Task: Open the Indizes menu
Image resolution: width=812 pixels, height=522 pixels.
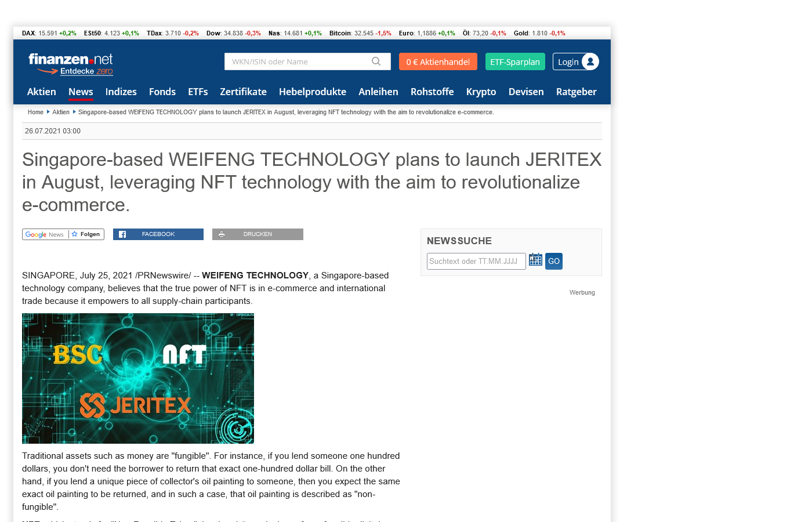Action: click(x=121, y=92)
